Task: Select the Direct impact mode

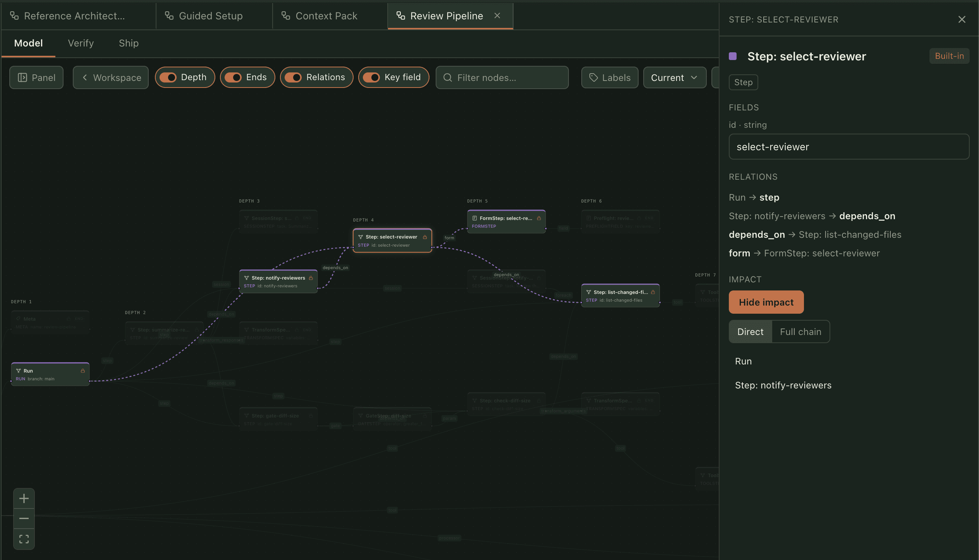Action: point(751,332)
